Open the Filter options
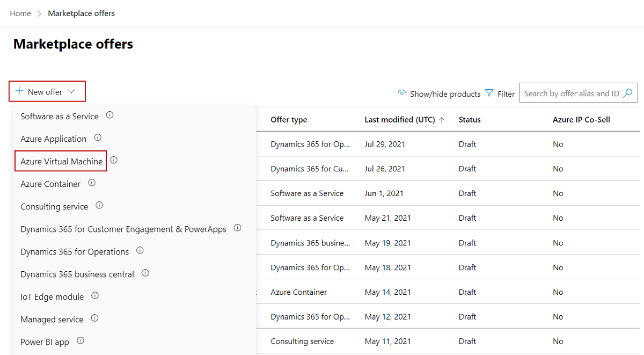The width and height of the screenshot is (644, 355). (500, 93)
